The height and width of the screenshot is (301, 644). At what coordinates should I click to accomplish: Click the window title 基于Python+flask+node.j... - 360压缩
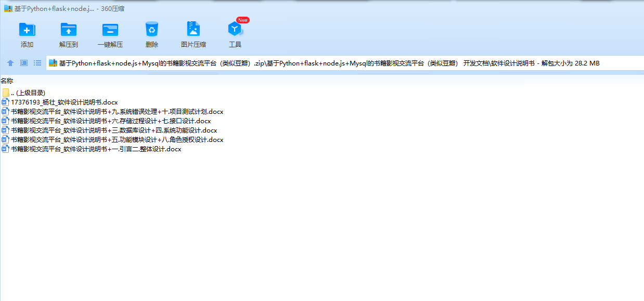69,9
